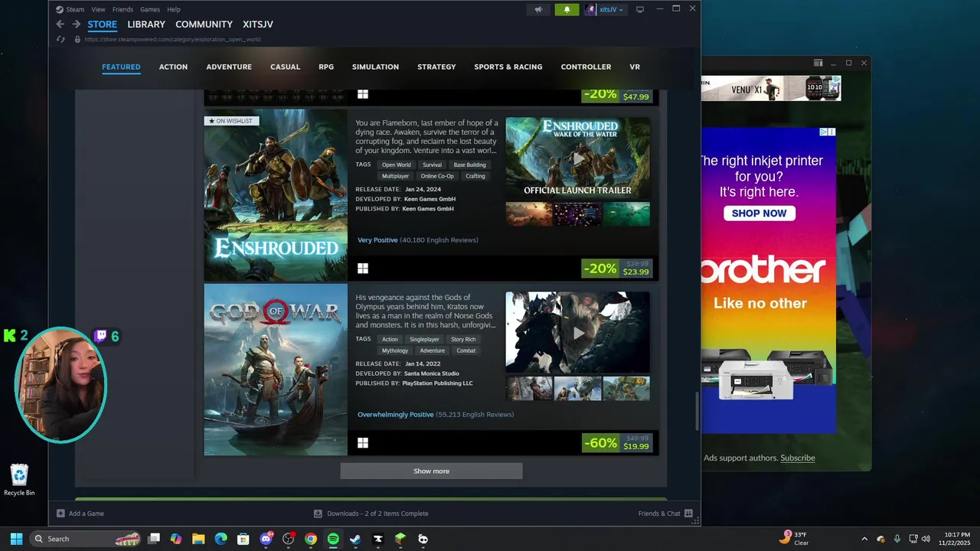This screenshot has width=980, height=551.
Task: Go forward with the Steam forward arrow
Action: (x=76, y=24)
